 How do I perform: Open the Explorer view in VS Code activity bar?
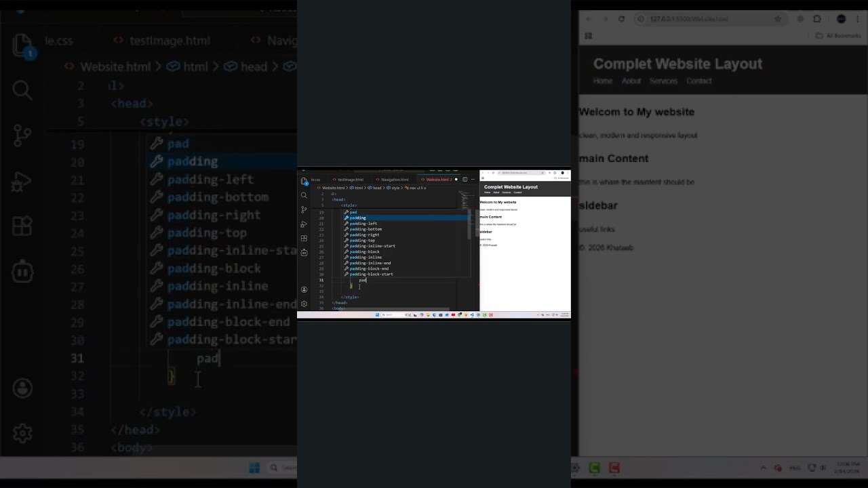[304, 181]
